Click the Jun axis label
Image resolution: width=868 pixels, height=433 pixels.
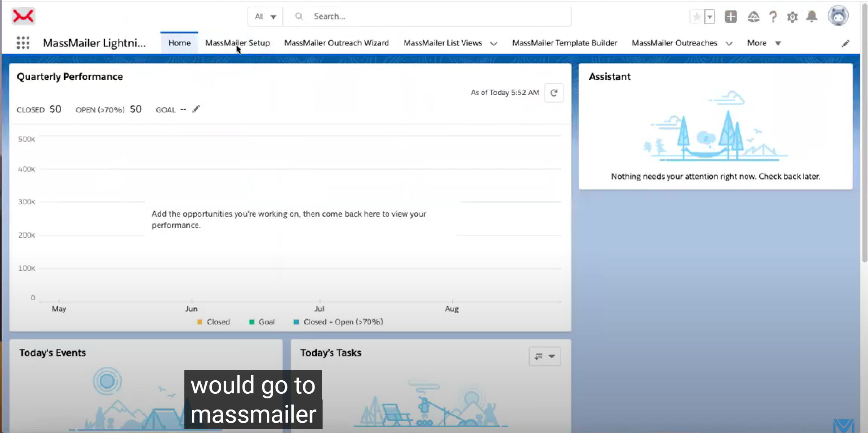tap(191, 309)
